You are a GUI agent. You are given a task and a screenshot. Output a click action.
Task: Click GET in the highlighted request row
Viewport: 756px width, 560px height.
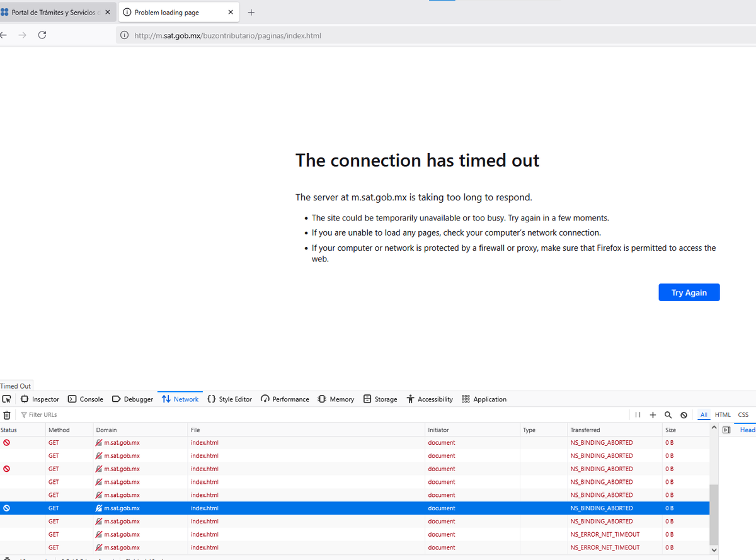coord(54,508)
